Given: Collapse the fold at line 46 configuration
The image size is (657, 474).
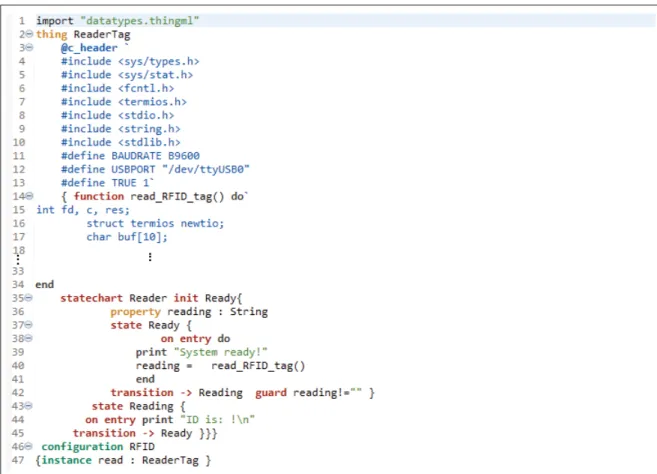Looking at the screenshot, I should pos(28,446).
